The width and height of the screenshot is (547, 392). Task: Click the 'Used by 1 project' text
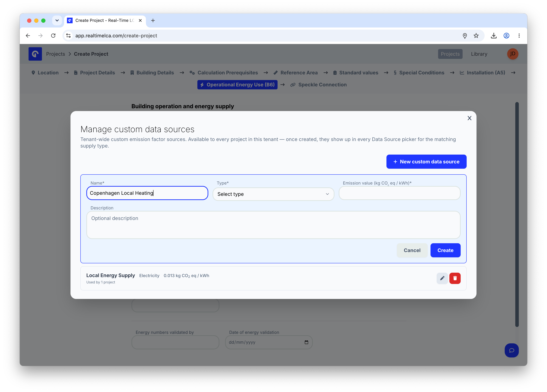coord(101,282)
